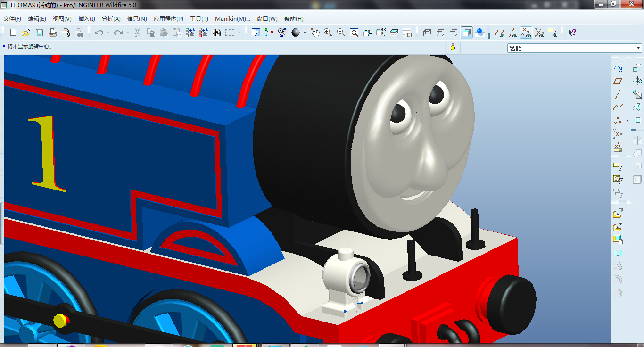Toggle annotation element display
The width and height of the screenshot is (644, 347).
tap(553, 33)
